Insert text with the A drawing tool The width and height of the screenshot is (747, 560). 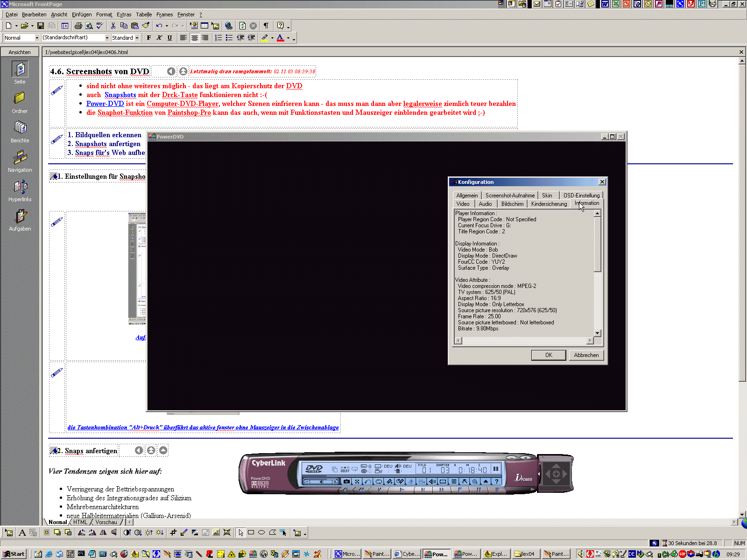point(22,532)
